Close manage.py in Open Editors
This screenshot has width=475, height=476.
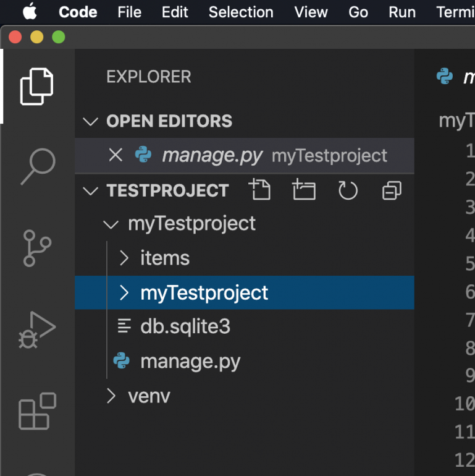(x=116, y=155)
